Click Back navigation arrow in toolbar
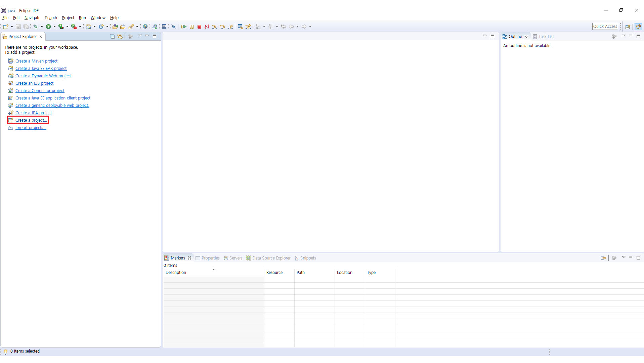 pos(291,27)
